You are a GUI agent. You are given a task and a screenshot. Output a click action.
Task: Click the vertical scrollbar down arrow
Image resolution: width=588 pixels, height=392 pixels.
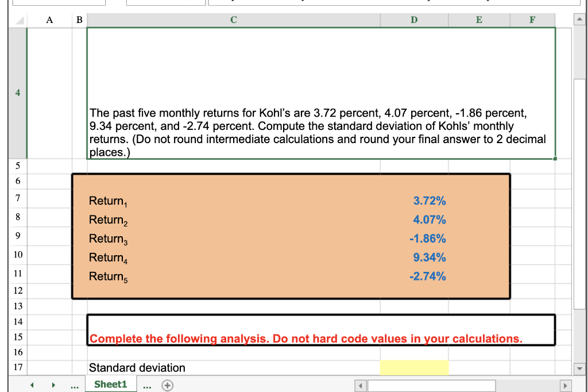[579, 368]
